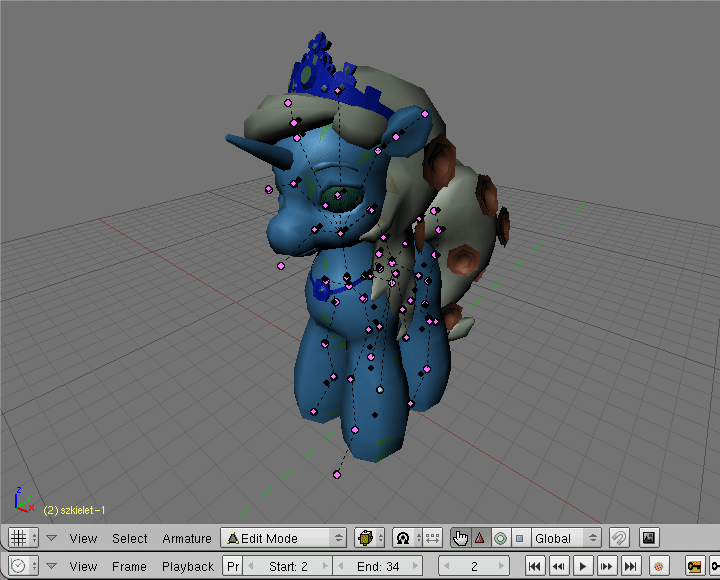
Task: Click the pivot point selector icon
Action: coord(403,538)
